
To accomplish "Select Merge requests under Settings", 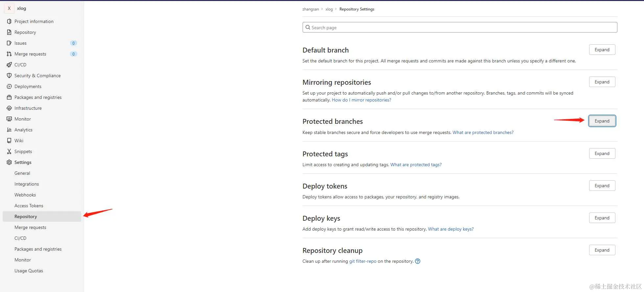I will 42,227.
